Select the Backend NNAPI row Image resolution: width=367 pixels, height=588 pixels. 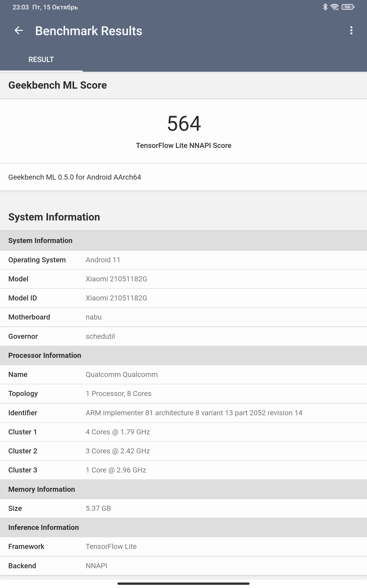[183, 566]
